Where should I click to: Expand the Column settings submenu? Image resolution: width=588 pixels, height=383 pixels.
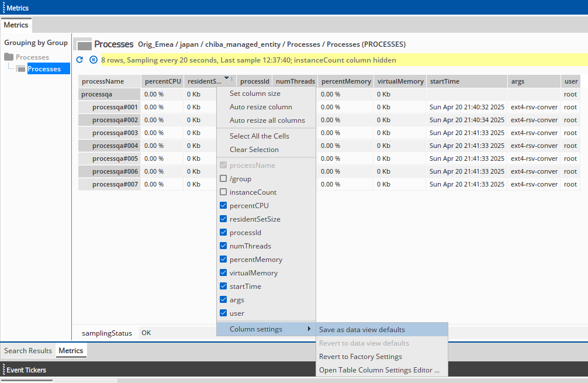(266, 329)
